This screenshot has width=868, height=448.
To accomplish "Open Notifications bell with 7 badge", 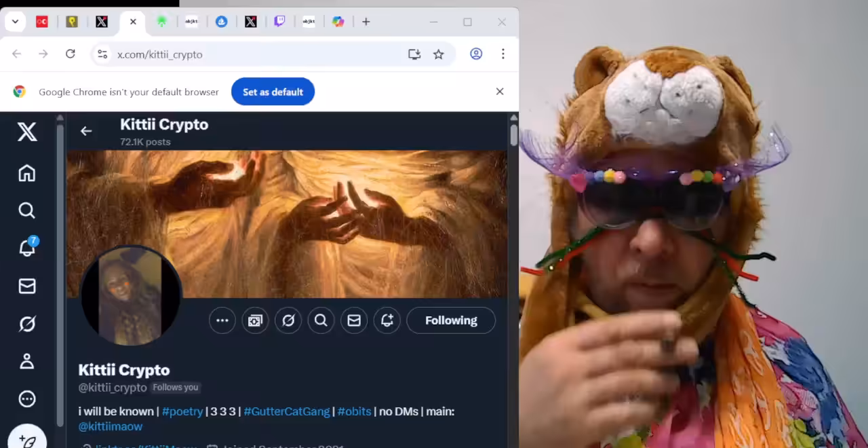I will pyautogui.click(x=28, y=247).
